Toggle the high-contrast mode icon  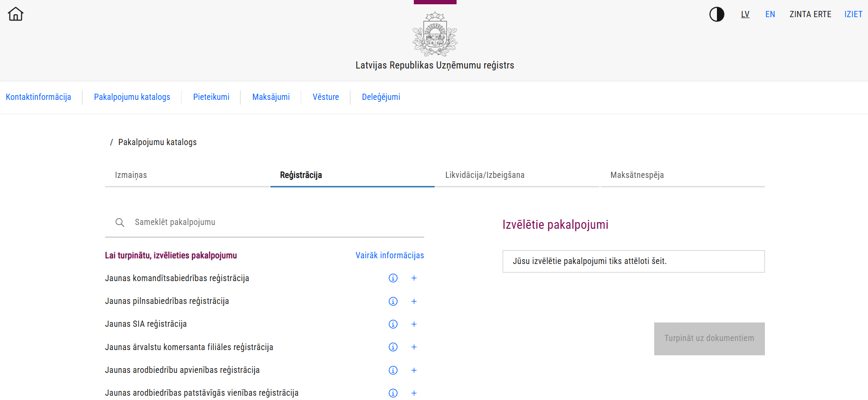(716, 14)
